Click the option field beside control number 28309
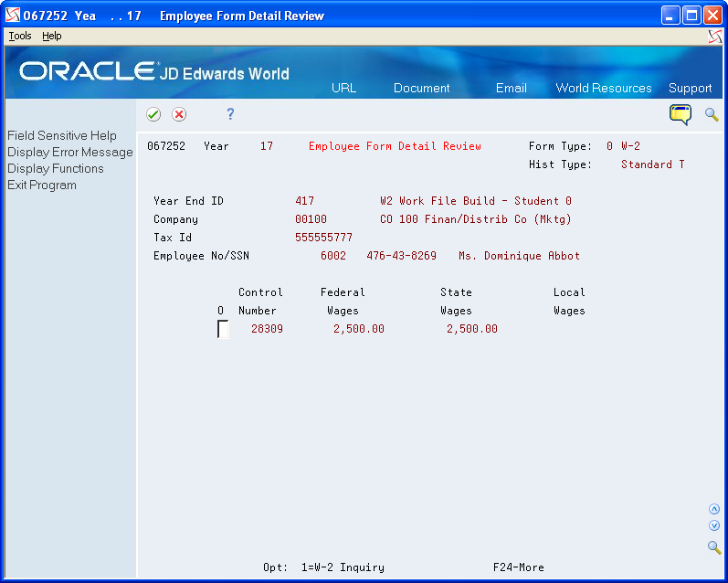 [x=223, y=329]
